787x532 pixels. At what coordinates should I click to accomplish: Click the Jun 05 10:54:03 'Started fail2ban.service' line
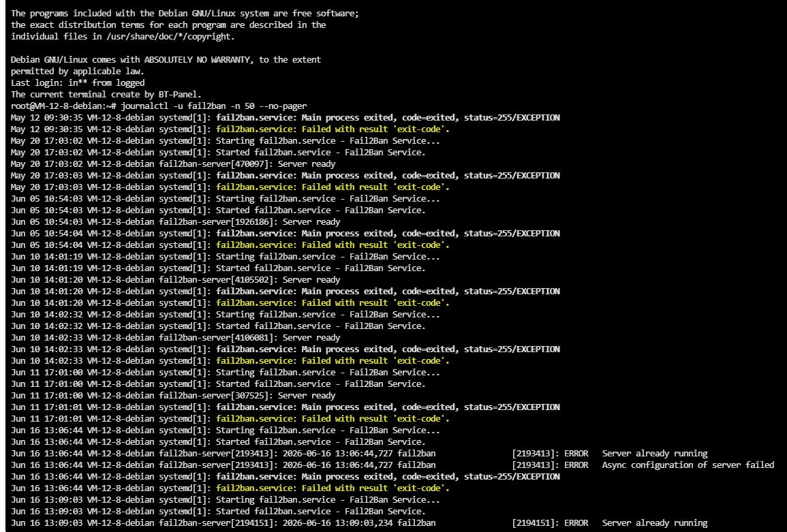point(218,210)
